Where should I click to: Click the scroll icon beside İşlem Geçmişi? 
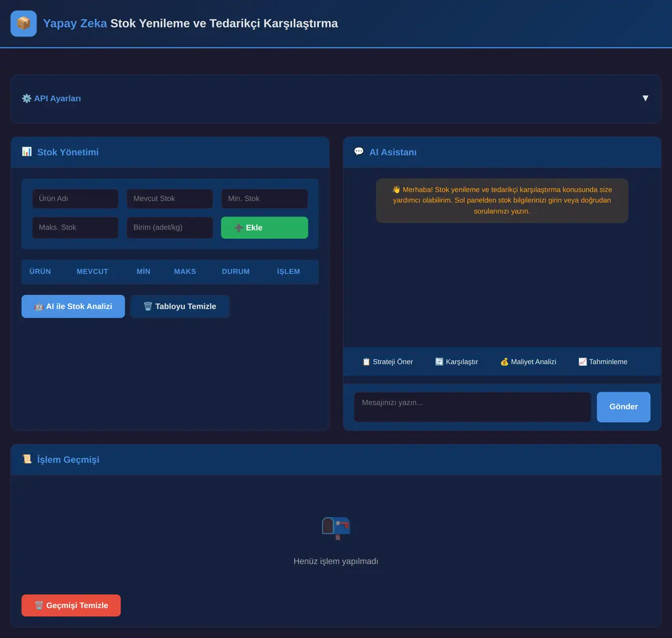[27, 459]
